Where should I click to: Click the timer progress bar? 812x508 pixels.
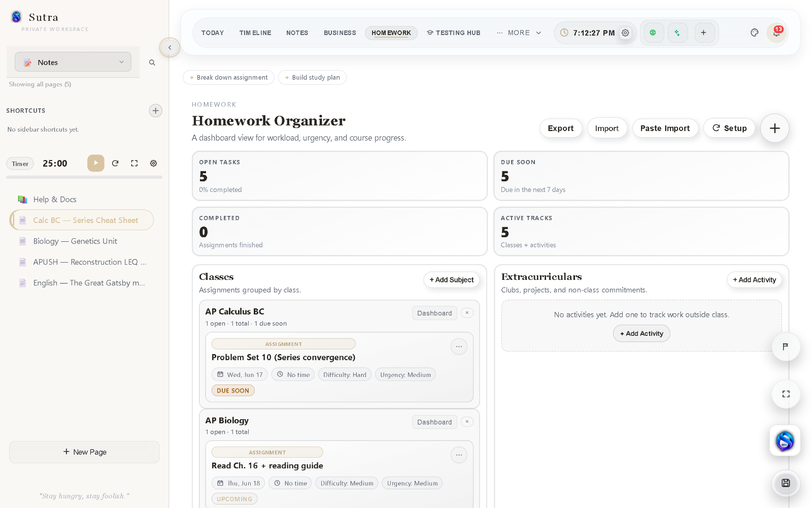84,177
